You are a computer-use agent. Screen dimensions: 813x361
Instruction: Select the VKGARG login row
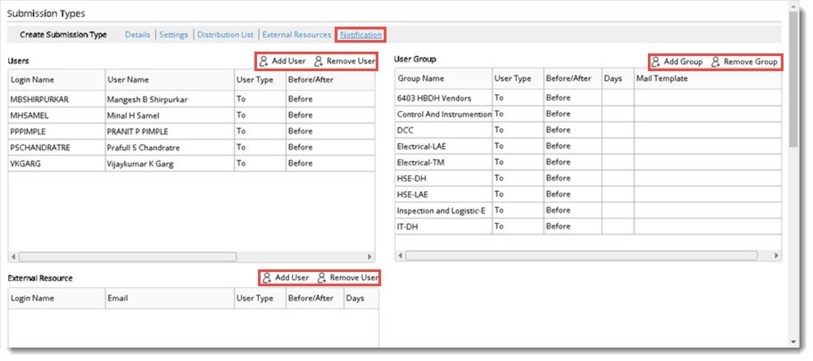191,163
